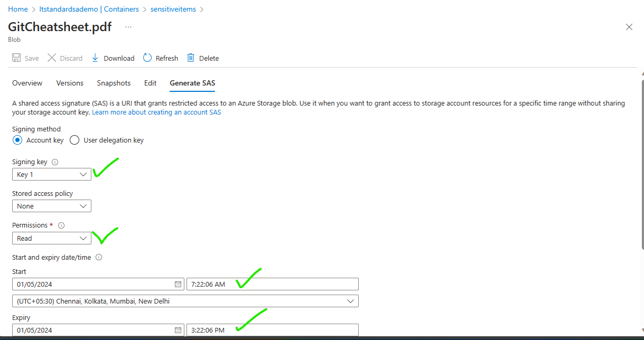Switch to the Versions tab
This screenshot has height=340, width=644.
(70, 83)
